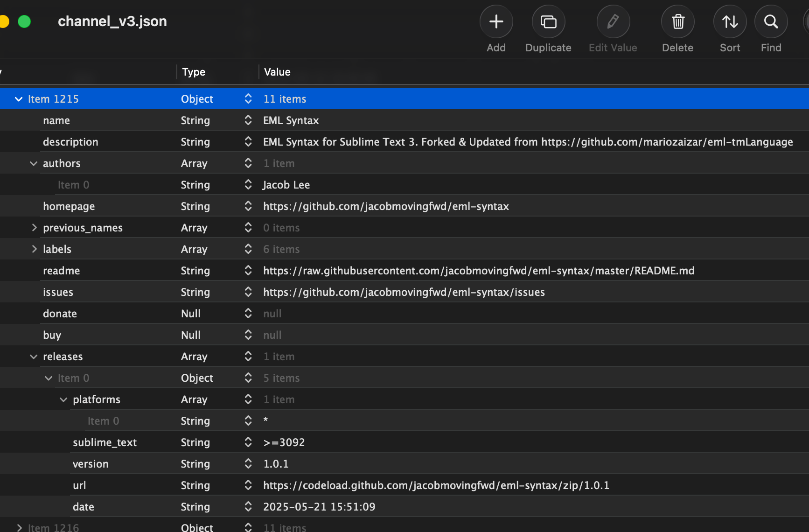This screenshot has width=809, height=532.
Task: Open the Sort tool
Action: pos(729,21)
